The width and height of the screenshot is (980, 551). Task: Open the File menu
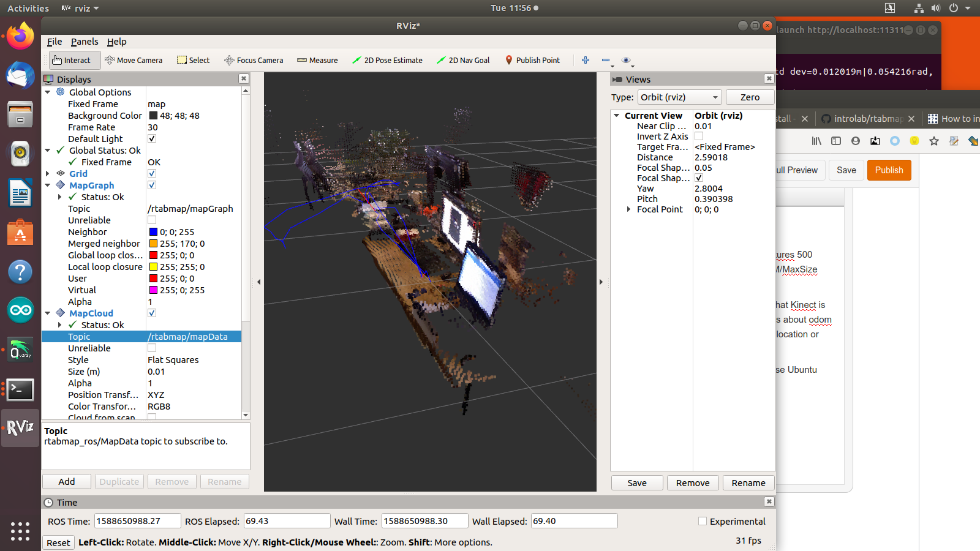(54, 42)
